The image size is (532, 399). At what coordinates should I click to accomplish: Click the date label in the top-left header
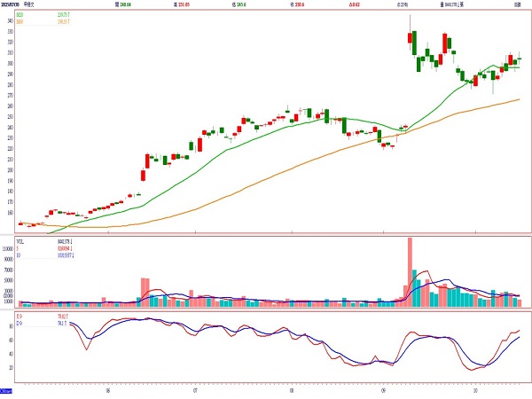tap(12, 4)
